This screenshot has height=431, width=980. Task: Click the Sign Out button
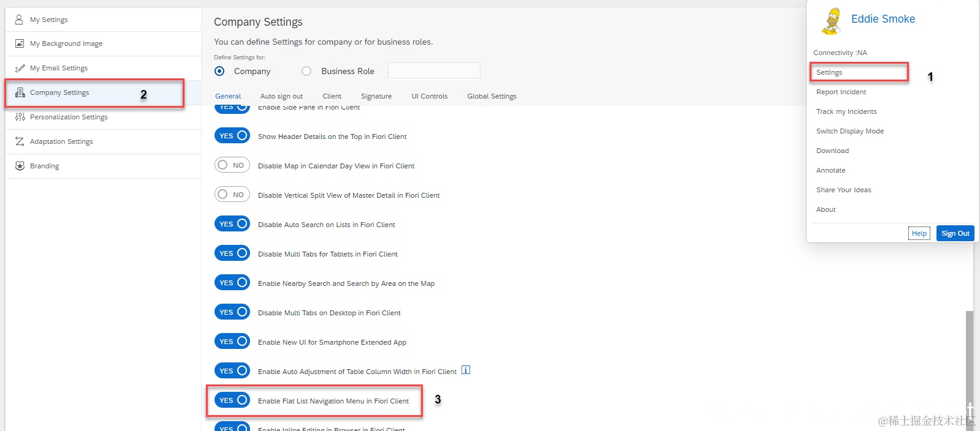click(x=955, y=233)
